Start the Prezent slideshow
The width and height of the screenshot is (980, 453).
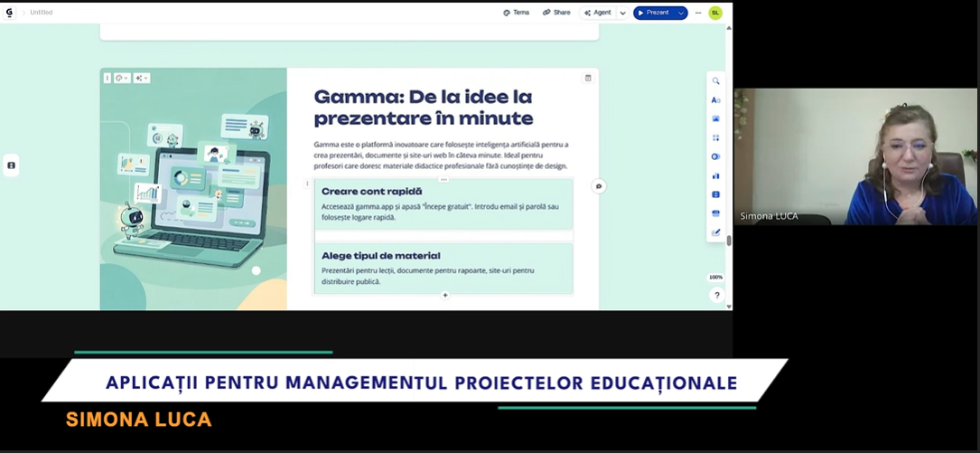[654, 13]
